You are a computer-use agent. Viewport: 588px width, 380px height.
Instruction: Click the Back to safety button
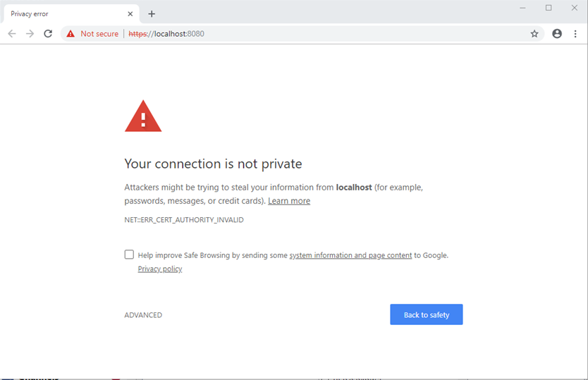426,314
